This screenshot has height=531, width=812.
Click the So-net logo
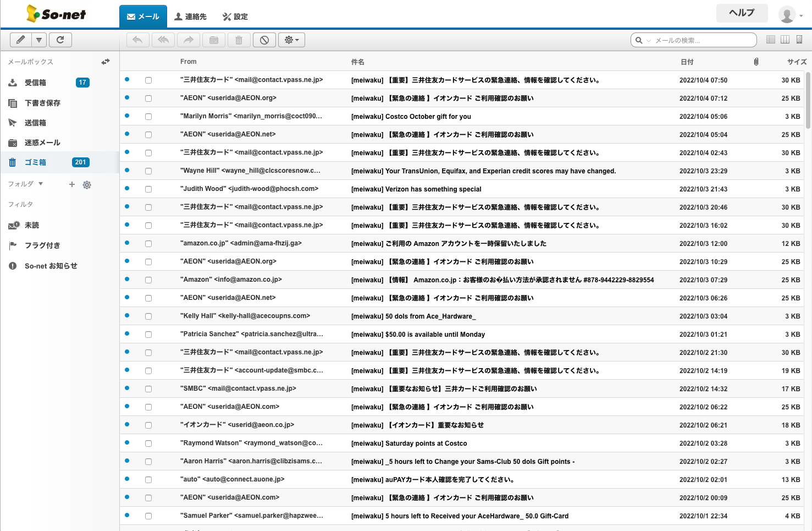pos(56,14)
